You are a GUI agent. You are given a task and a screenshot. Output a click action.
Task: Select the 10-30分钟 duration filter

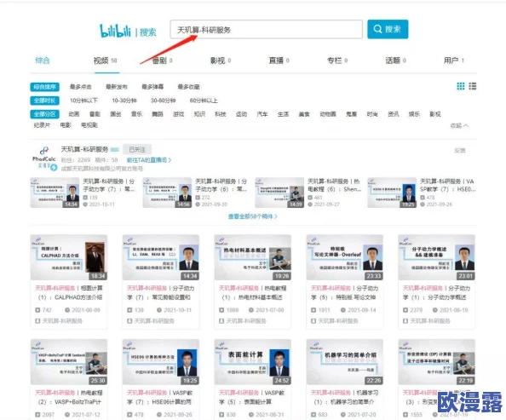click(124, 101)
